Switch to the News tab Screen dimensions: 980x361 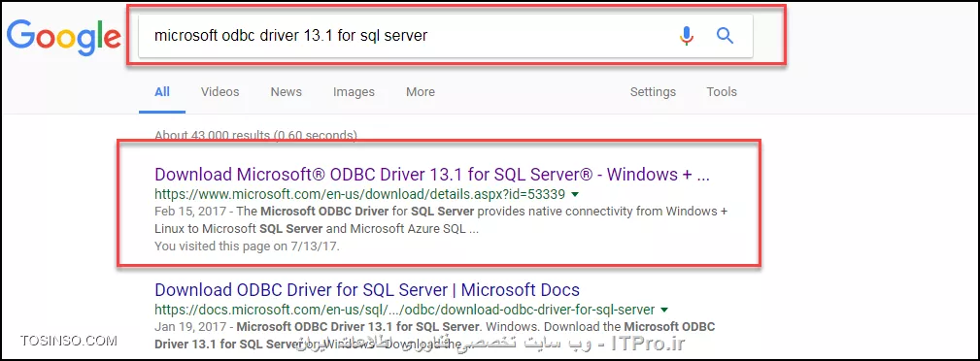click(x=287, y=92)
